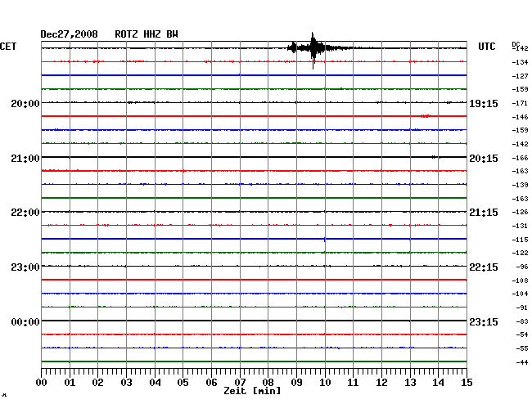Click minute axis tick label 03
This screenshot has height=404, width=532.
pyautogui.click(x=126, y=383)
